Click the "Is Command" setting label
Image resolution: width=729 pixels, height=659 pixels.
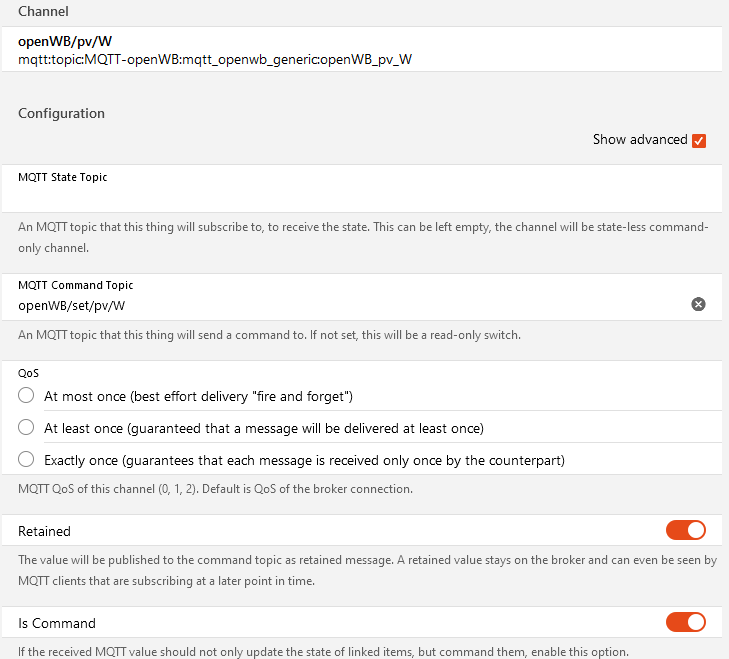tap(57, 623)
